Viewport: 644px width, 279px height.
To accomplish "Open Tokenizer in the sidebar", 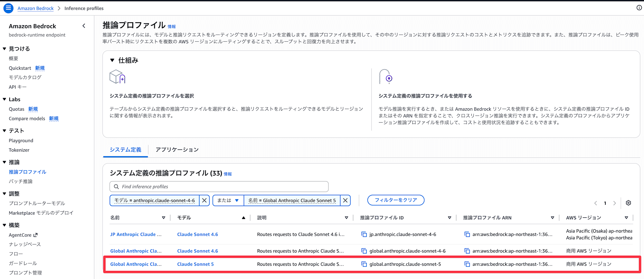I will tap(19, 150).
